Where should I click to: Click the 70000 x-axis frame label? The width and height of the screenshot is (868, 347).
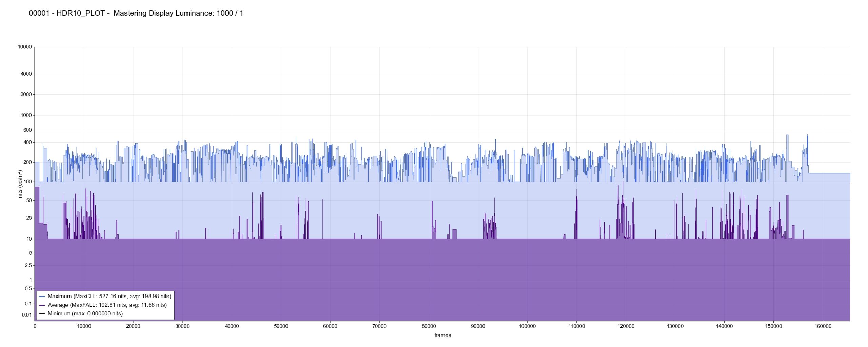click(x=379, y=326)
